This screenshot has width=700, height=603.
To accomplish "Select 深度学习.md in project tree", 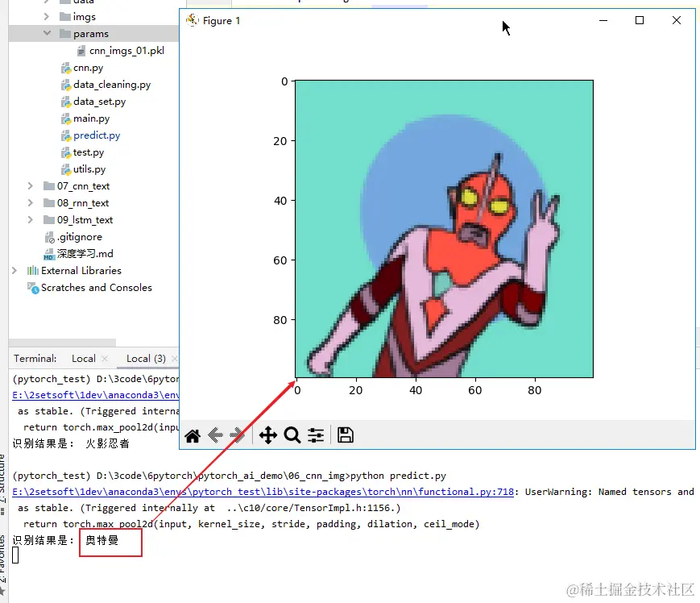I will [85, 254].
